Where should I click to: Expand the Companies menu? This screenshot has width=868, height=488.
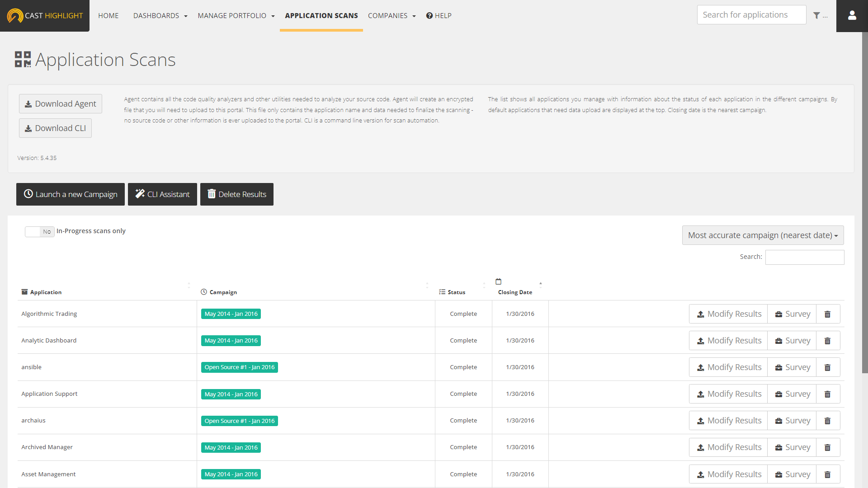392,16
